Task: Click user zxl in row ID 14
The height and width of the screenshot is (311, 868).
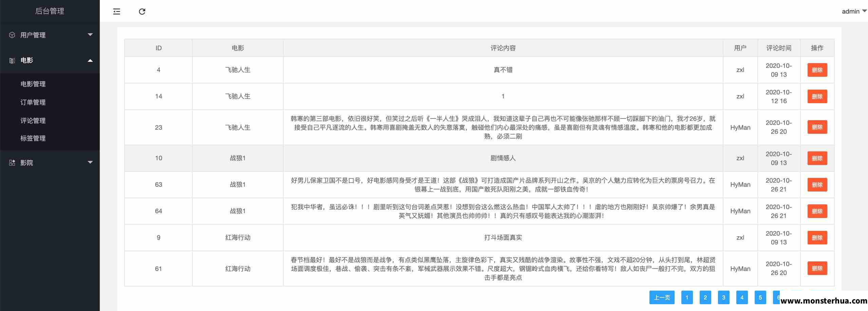Action: (x=740, y=96)
